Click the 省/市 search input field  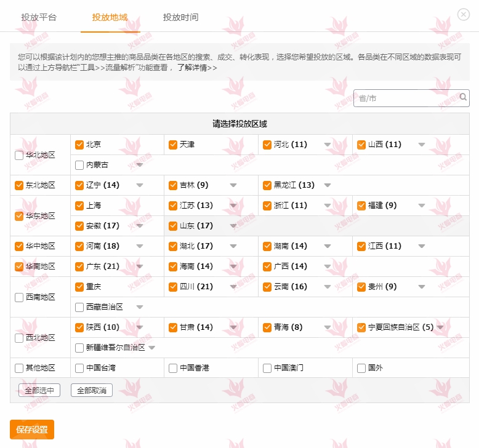(406, 98)
